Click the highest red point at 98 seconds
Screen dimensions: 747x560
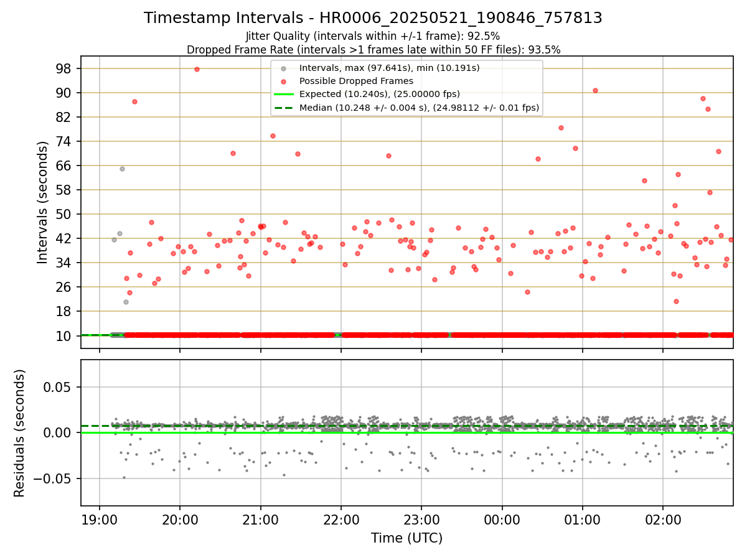click(197, 69)
